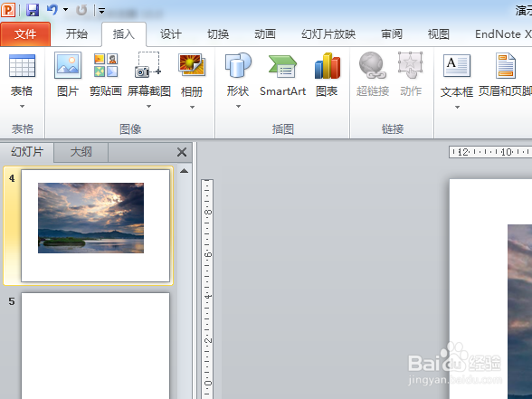Viewport: 532px width, 399px height.
Task: Open the EndNote tab
Action: 503,34
